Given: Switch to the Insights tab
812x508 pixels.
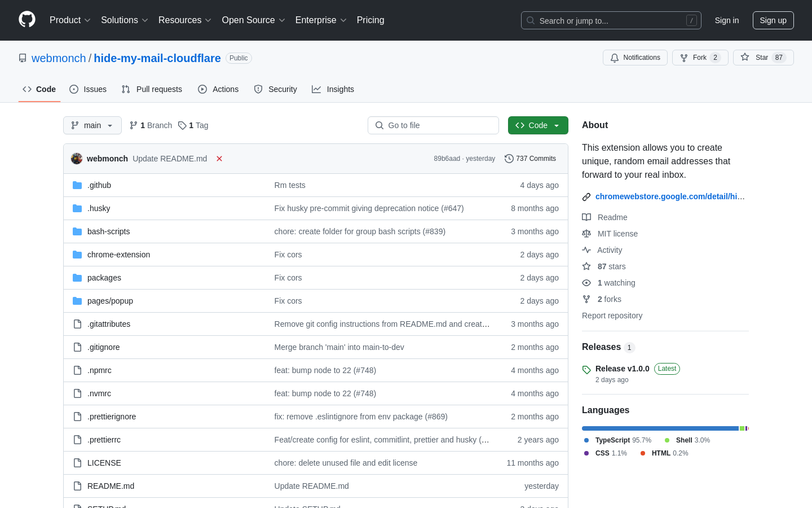Looking at the screenshot, I should pos(333,89).
